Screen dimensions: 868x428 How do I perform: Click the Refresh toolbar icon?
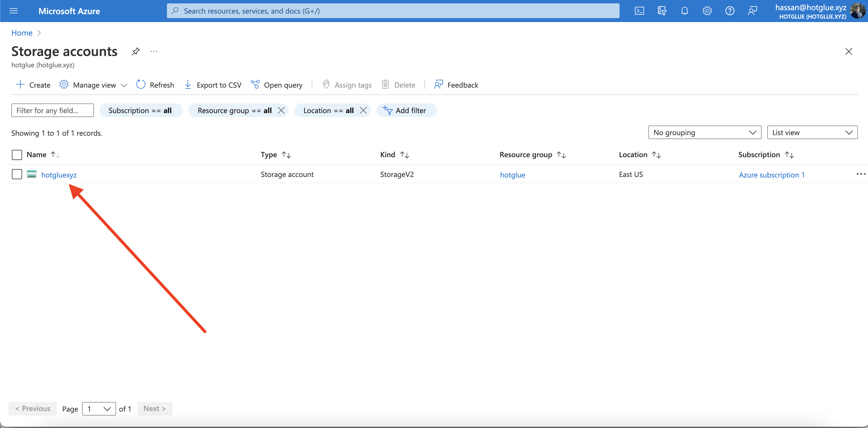(x=141, y=85)
